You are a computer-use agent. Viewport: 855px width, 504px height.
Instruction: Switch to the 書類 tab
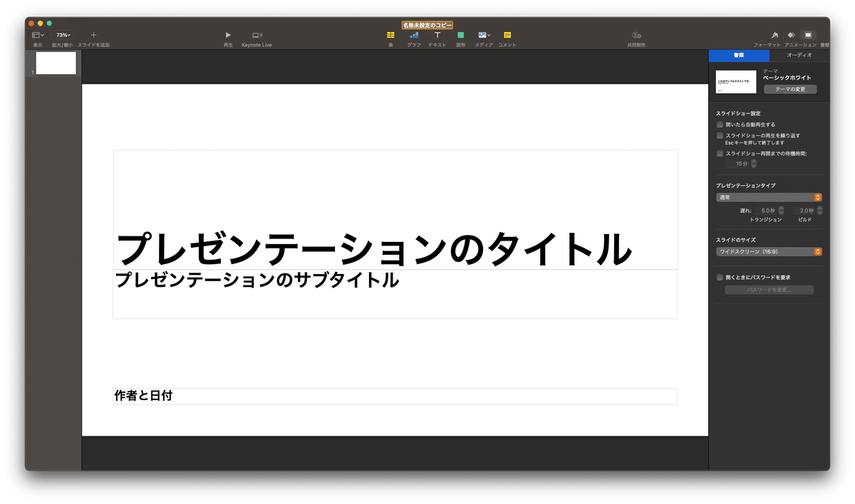click(x=739, y=55)
